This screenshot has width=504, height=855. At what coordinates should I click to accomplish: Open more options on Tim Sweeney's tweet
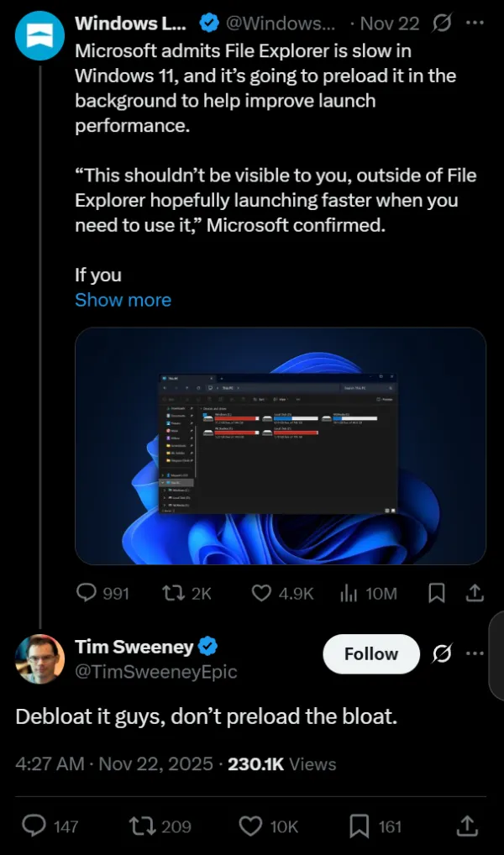475,653
